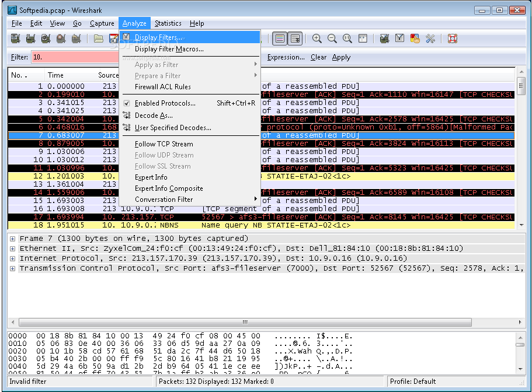Expand the Ethernet II tree node
Image resolution: width=532 pixels, height=392 pixels.
12,249
